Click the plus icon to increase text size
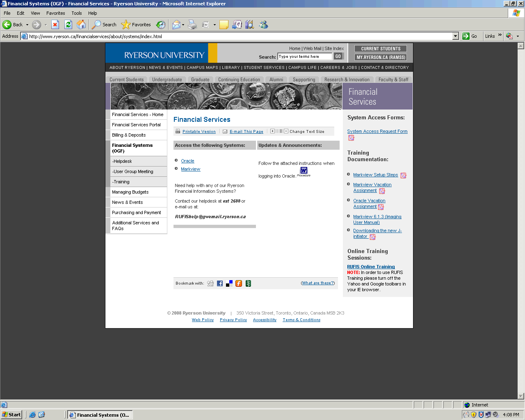The image size is (525, 420). coord(272,131)
